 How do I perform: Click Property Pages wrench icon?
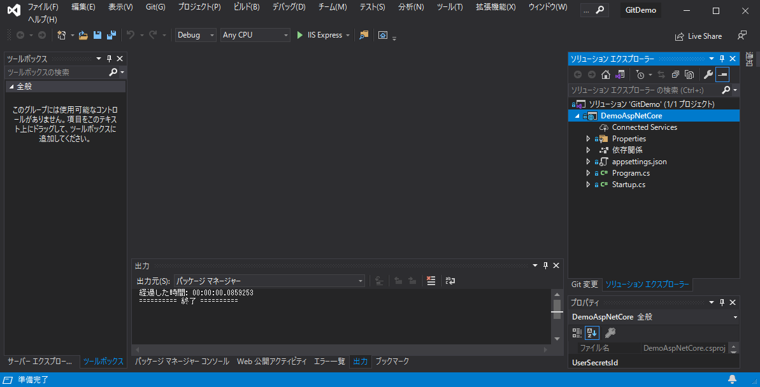(610, 333)
